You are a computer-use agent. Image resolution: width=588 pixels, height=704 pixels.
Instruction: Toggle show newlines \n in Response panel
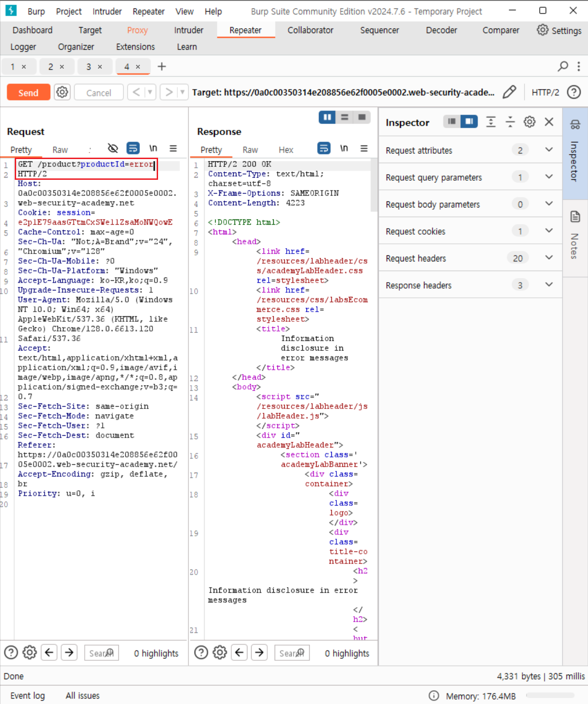[344, 148]
